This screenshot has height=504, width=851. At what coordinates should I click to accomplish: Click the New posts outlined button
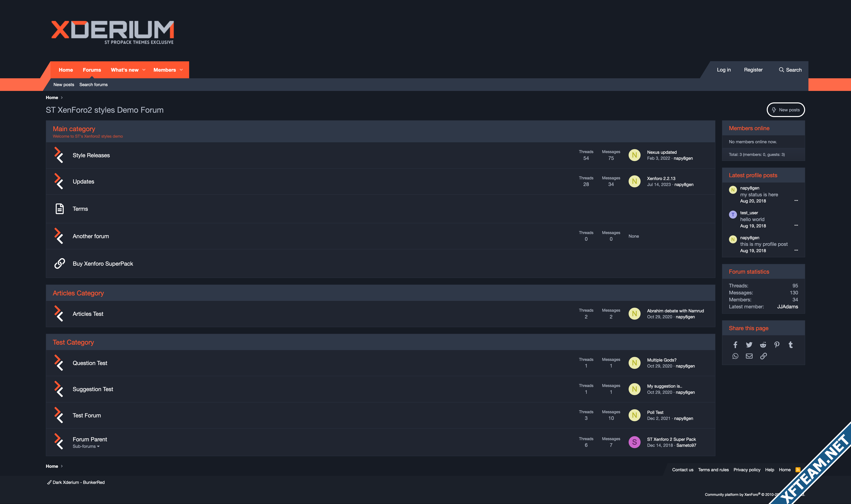[786, 110]
